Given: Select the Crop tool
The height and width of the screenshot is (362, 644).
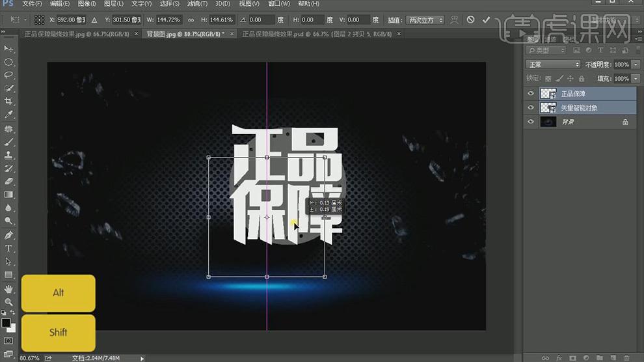Looking at the screenshot, I should coord(8,102).
